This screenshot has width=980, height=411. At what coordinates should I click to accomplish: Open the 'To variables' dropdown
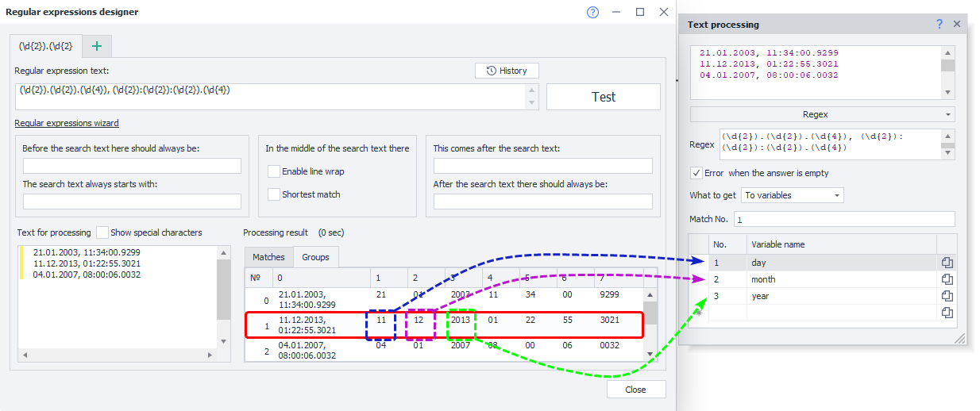792,195
